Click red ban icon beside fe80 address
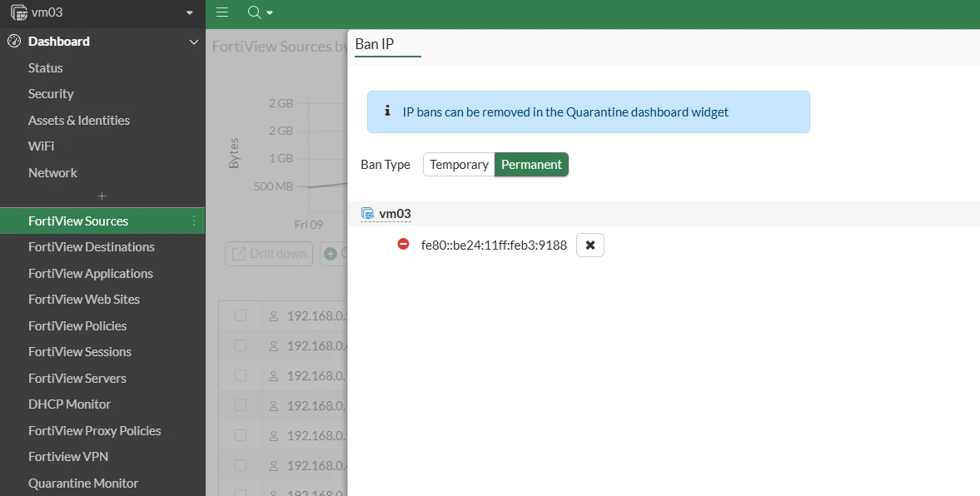The width and height of the screenshot is (980, 496). coord(403,244)
